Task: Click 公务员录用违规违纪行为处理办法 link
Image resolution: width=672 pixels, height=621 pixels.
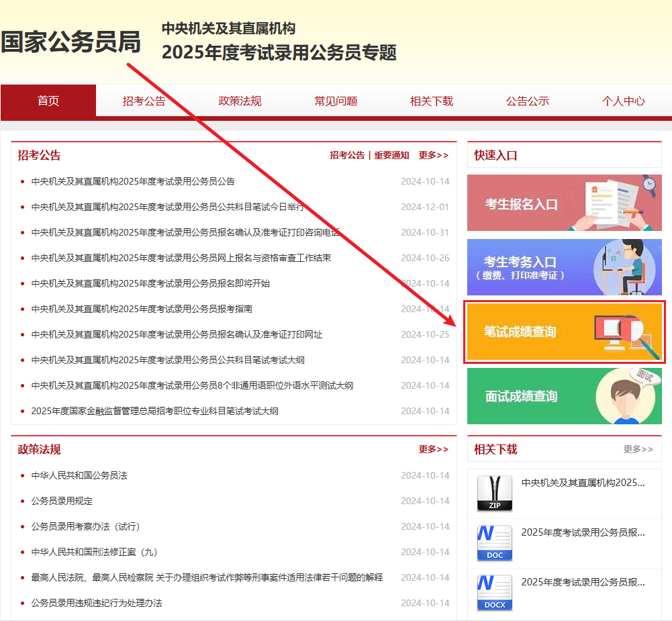Action: coord(97,603)
